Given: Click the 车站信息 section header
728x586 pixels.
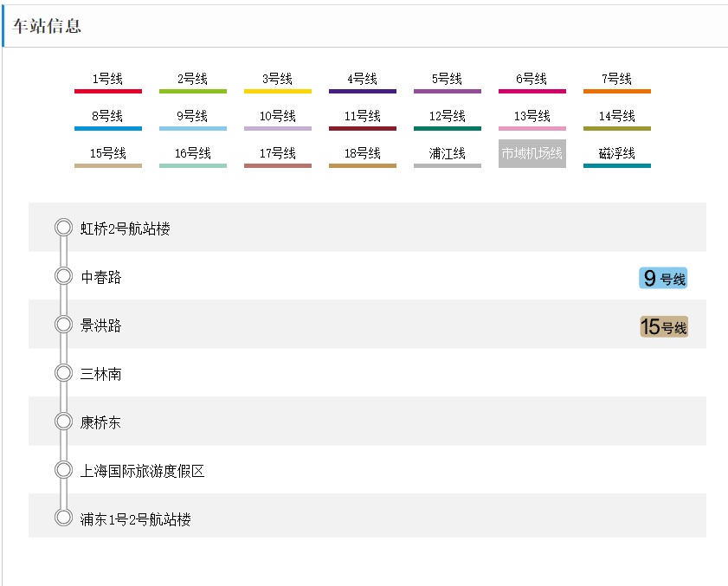Looking at the screenshot, I should click(47, 26).
